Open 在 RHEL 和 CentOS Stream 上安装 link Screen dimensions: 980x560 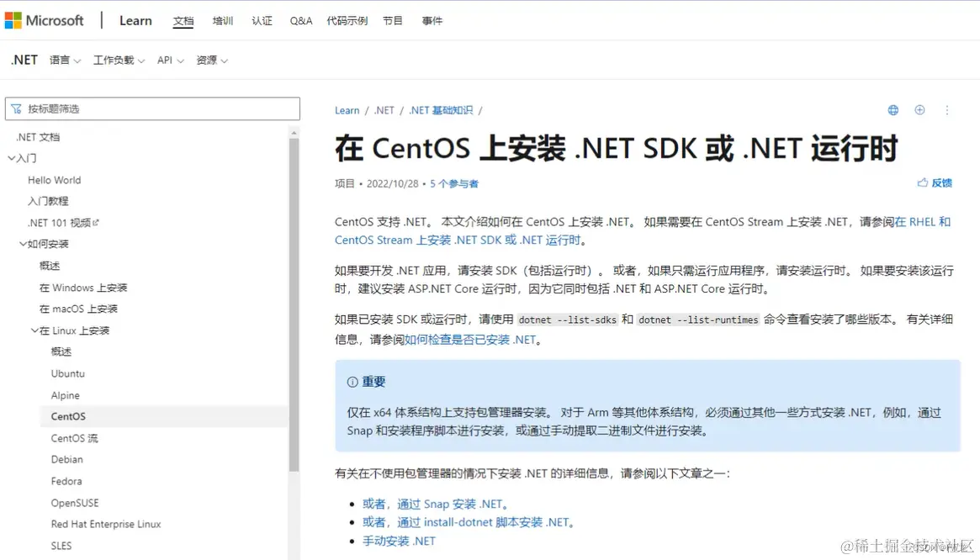tap(643, 230)
